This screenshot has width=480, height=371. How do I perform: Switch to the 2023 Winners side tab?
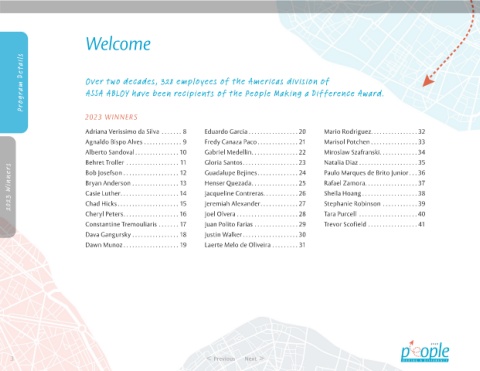coord(8,187)
